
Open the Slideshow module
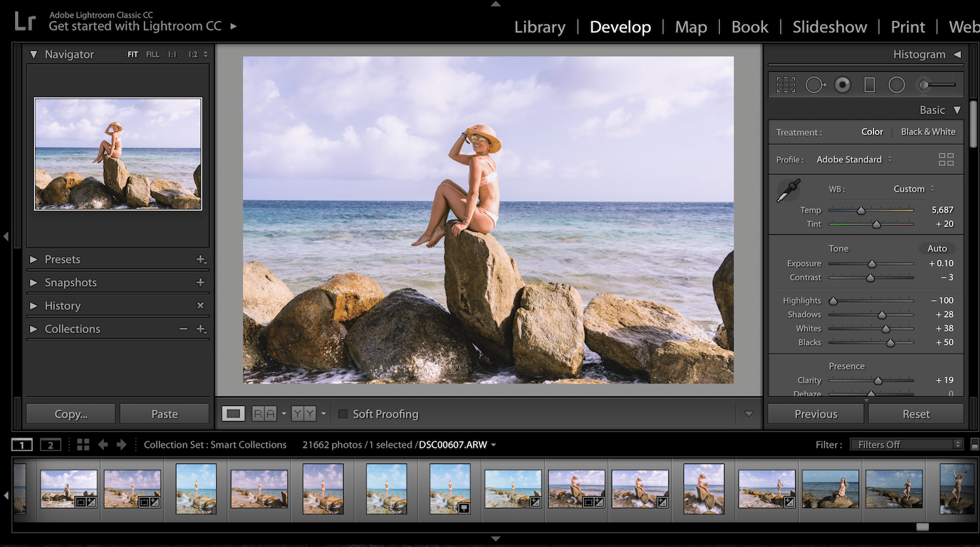pos(830,27)
